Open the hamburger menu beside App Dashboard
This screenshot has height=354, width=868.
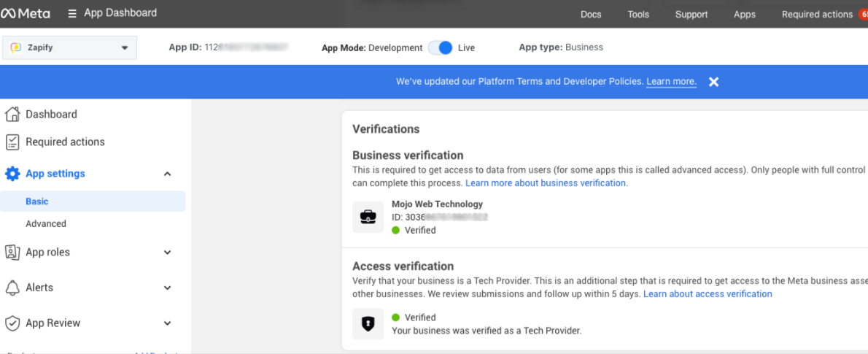coord(72,13)
